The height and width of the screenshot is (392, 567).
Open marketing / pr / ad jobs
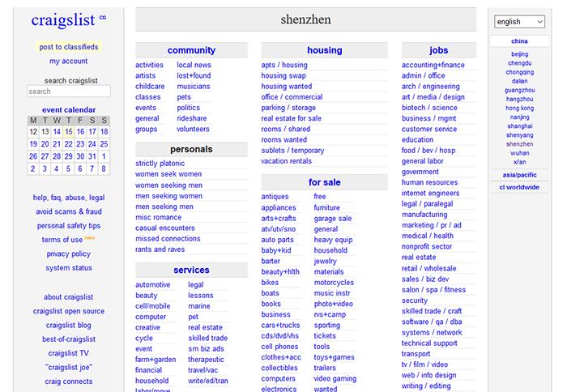click(x=432, y=225)
